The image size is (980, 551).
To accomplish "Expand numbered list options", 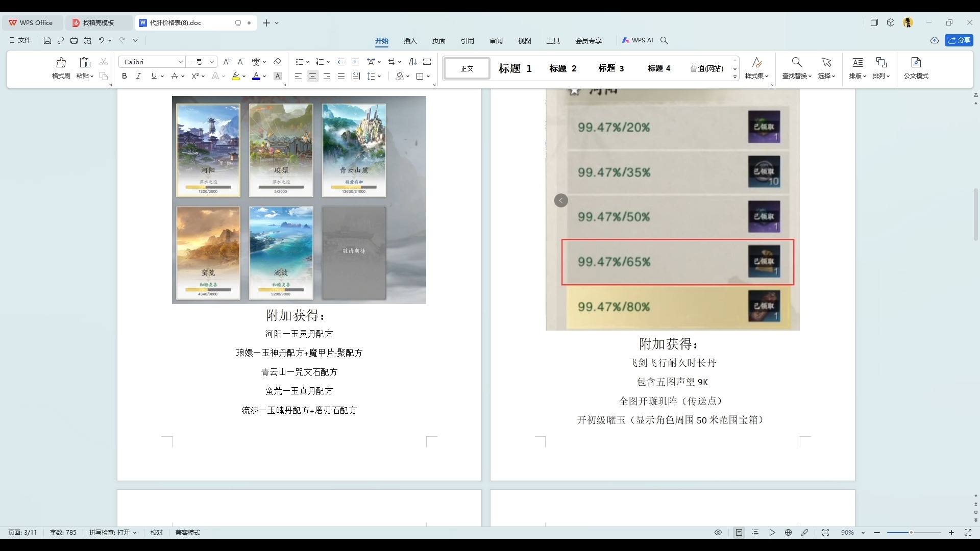I will 328,62.
